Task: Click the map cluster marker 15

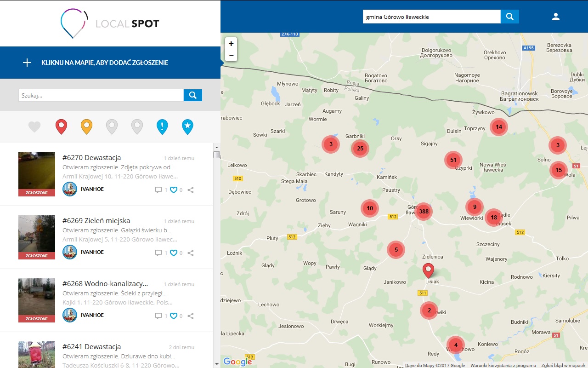Action: [x=559, y=170]
